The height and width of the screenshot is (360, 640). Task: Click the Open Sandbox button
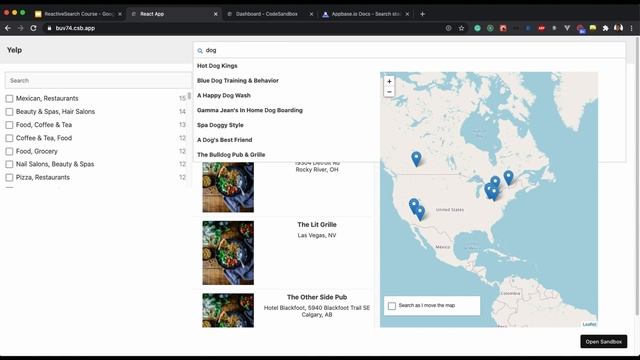pos(604,342)
